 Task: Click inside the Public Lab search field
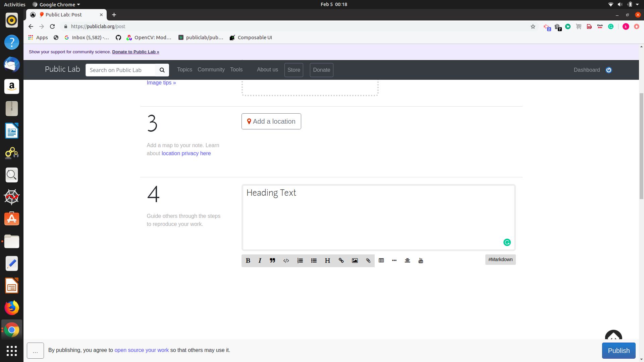[121, 70]
